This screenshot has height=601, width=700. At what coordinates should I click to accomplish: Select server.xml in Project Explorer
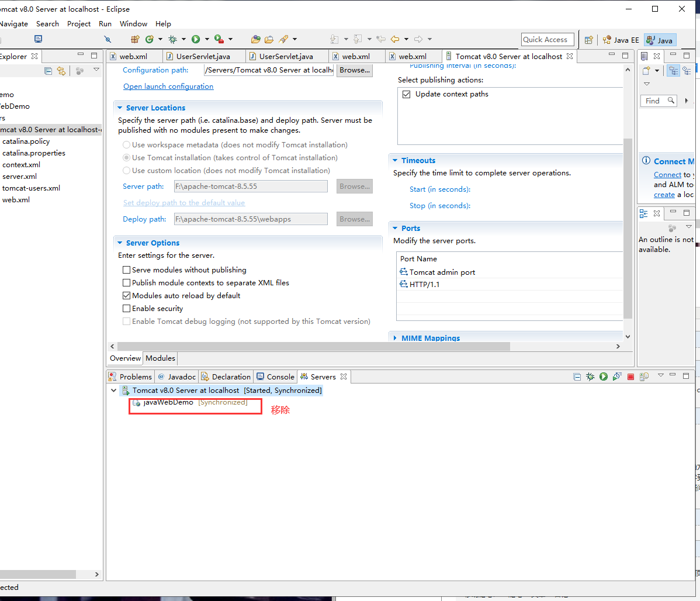[x=20, y=177]
